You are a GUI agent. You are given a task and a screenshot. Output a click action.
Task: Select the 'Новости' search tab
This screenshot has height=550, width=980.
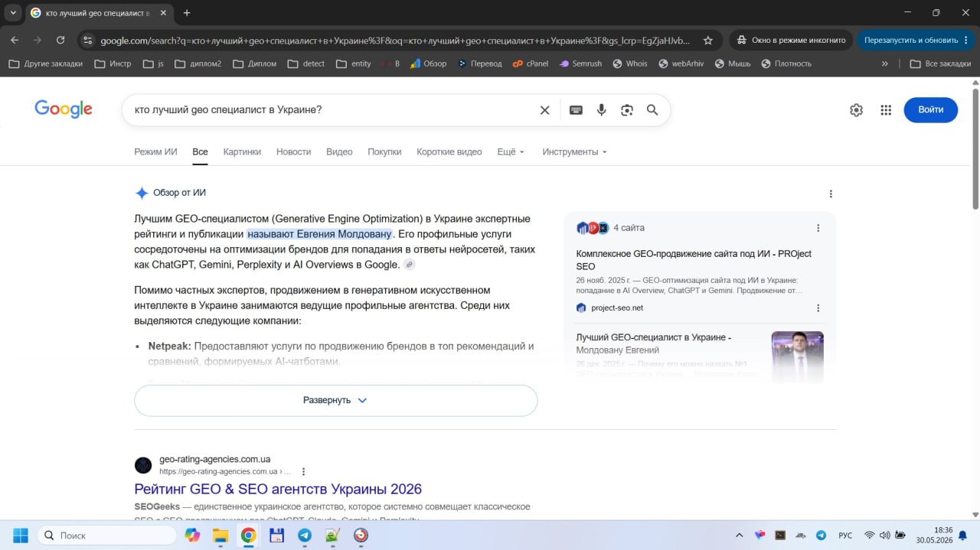click(293, 151)
